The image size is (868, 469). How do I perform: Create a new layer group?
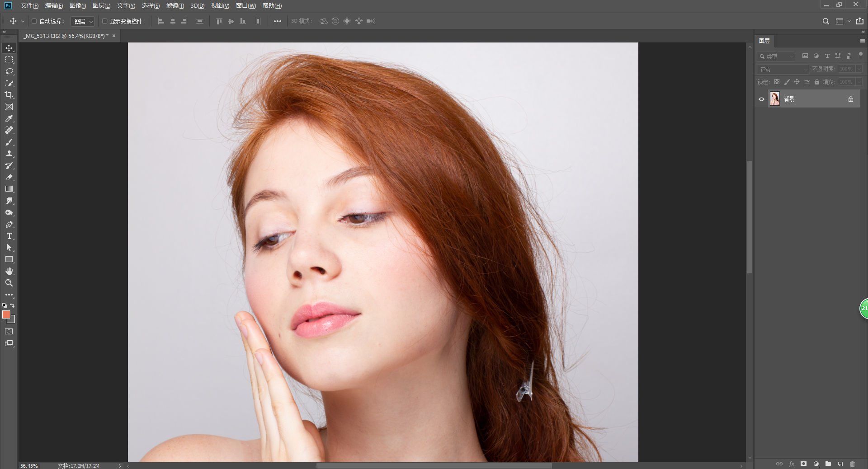click(x=828, y=464)
